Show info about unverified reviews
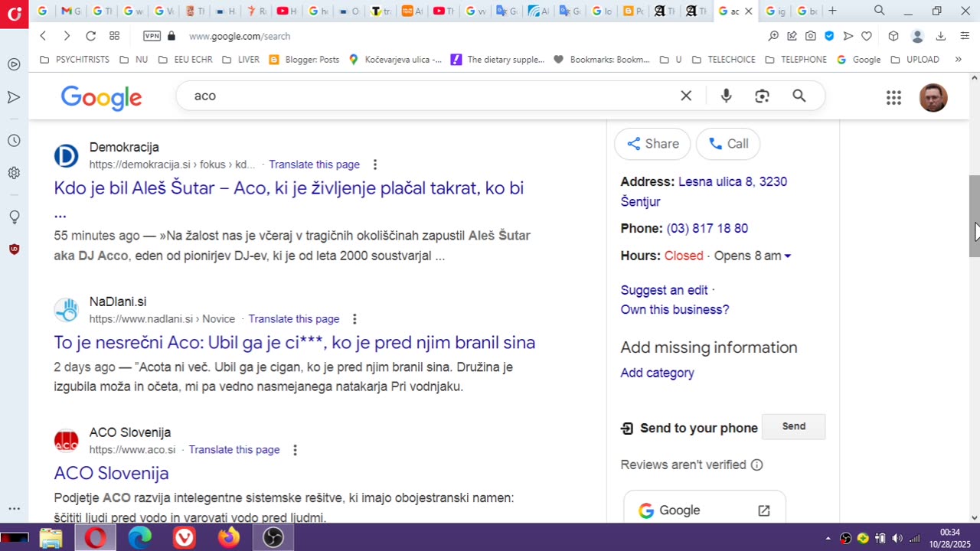Viewport: 980px width, 551px height. coord(756,465)
